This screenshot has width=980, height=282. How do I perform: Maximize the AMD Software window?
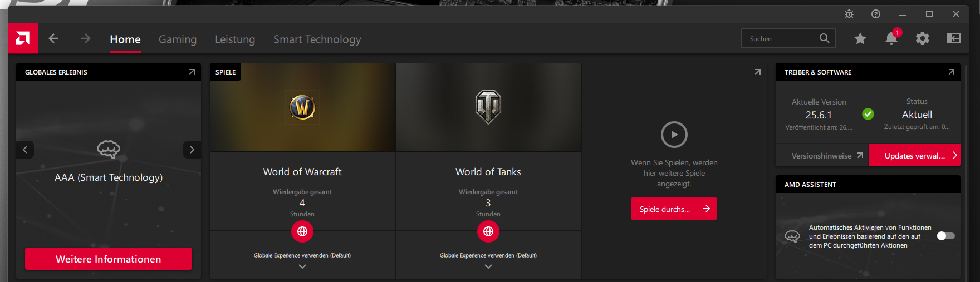tap(929, 14)
